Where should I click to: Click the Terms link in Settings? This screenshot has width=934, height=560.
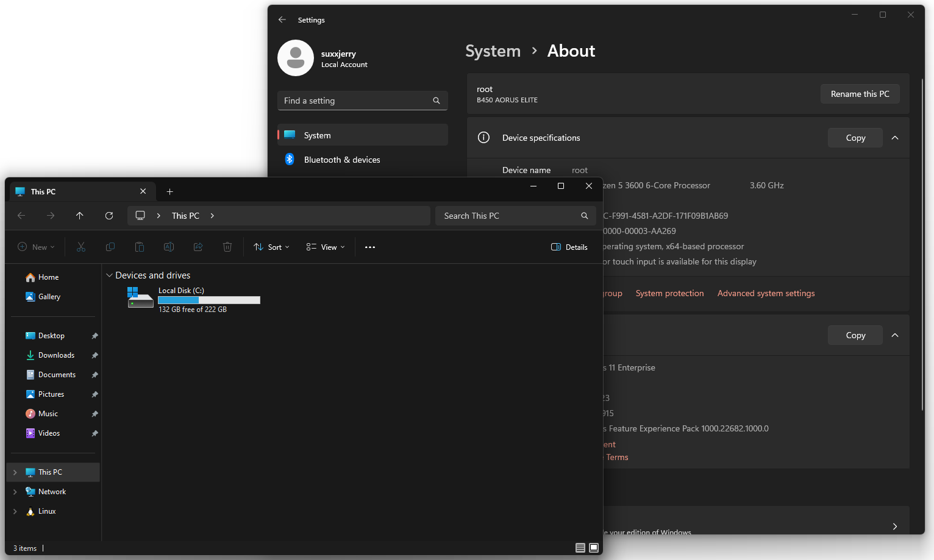617,457
